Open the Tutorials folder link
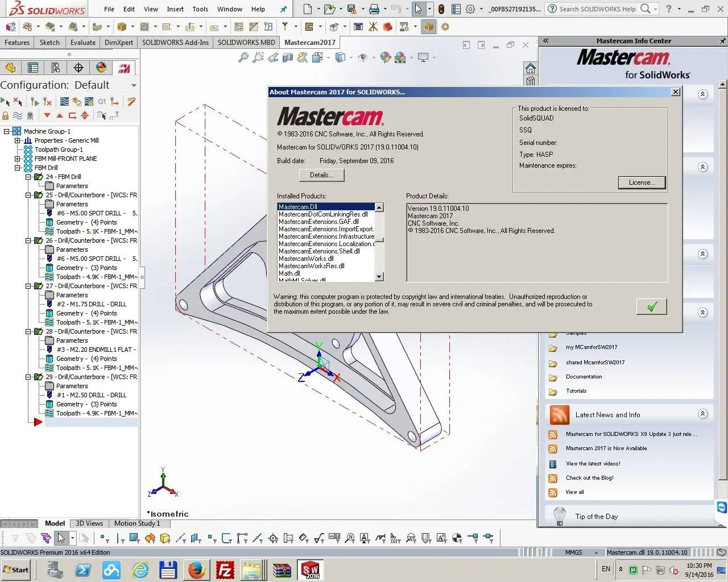This screenshot has height=582, width=728. tap(576, 391)
